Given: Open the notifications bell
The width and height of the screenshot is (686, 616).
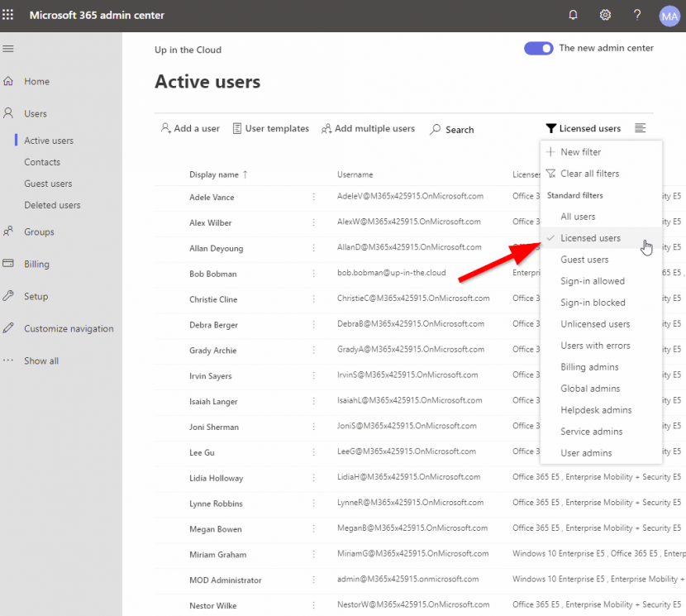Looking at the screenshot, I should click(x=573, y=15).
